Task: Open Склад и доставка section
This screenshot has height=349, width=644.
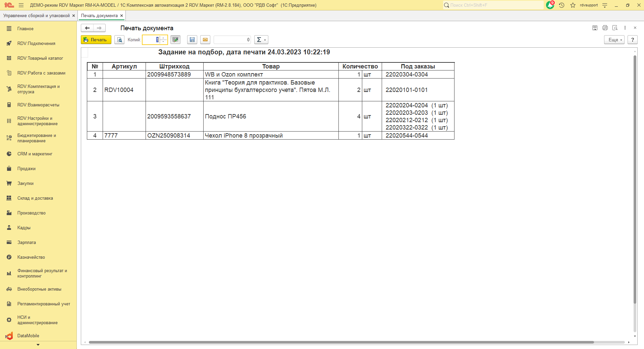Action: 35,198
